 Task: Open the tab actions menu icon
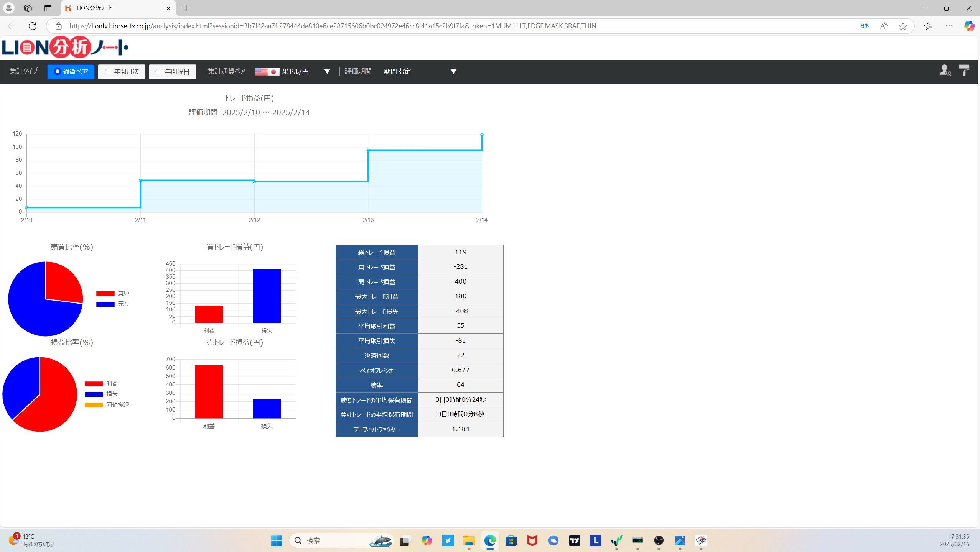pyautogui.click(x=48, y=8)
